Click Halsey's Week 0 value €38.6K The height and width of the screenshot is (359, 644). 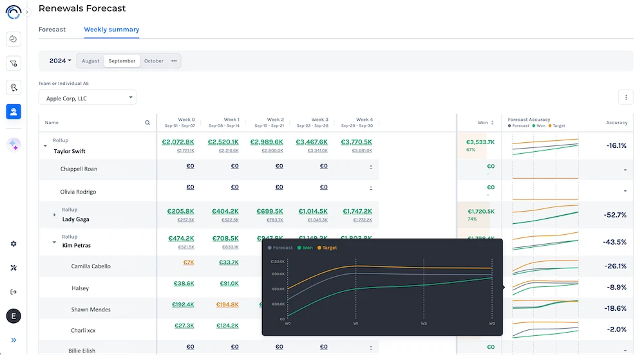(184, 283)
